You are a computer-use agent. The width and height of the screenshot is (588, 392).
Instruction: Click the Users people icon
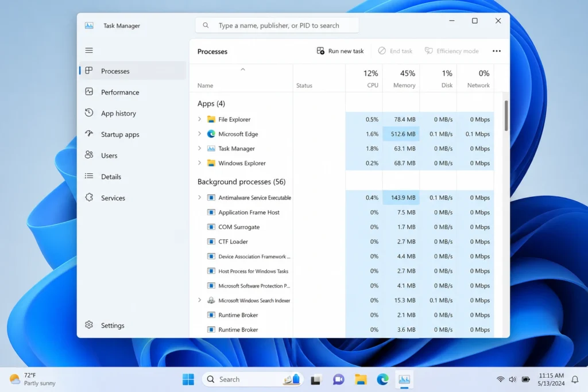tap(89, 155)
